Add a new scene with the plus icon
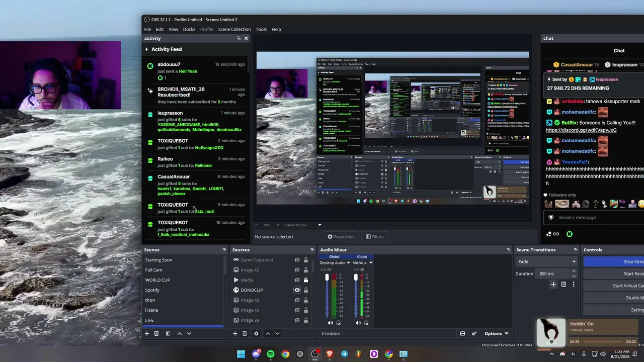 tap(147, 333)
